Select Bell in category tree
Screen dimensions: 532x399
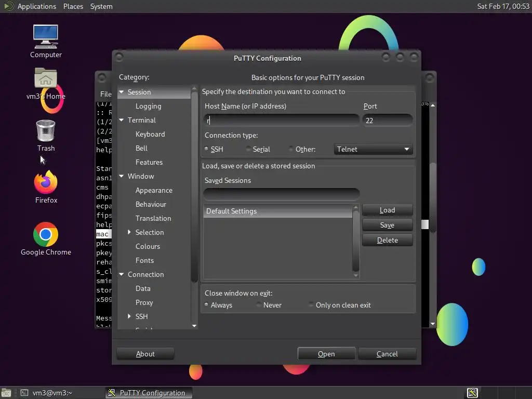(x=141, y=148)
